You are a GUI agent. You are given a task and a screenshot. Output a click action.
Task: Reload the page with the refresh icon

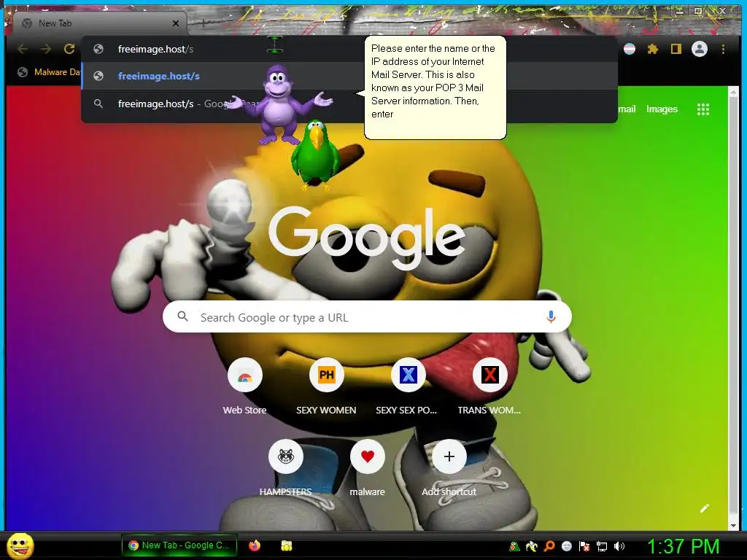tap(69, 49)
